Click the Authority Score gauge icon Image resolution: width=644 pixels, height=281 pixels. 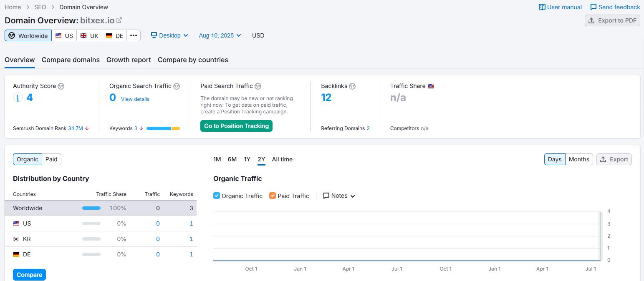pyautogui.click(x=18, y=98)
